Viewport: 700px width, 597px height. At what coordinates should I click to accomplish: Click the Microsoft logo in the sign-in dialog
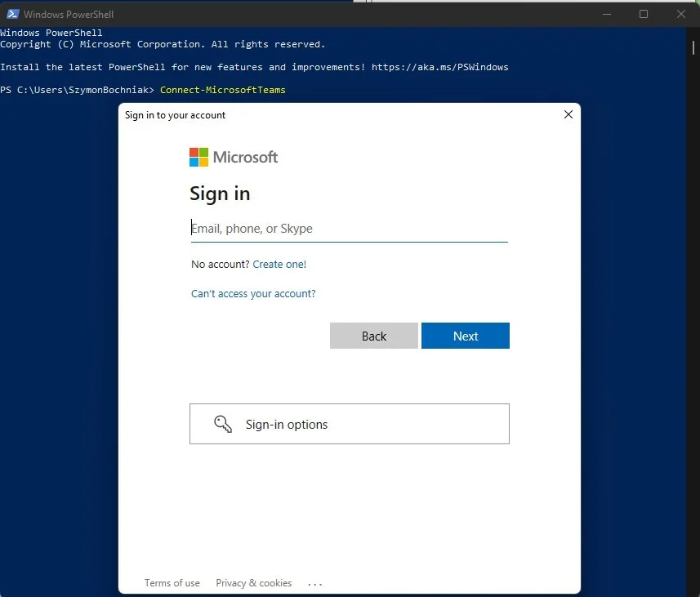point(234,157)
